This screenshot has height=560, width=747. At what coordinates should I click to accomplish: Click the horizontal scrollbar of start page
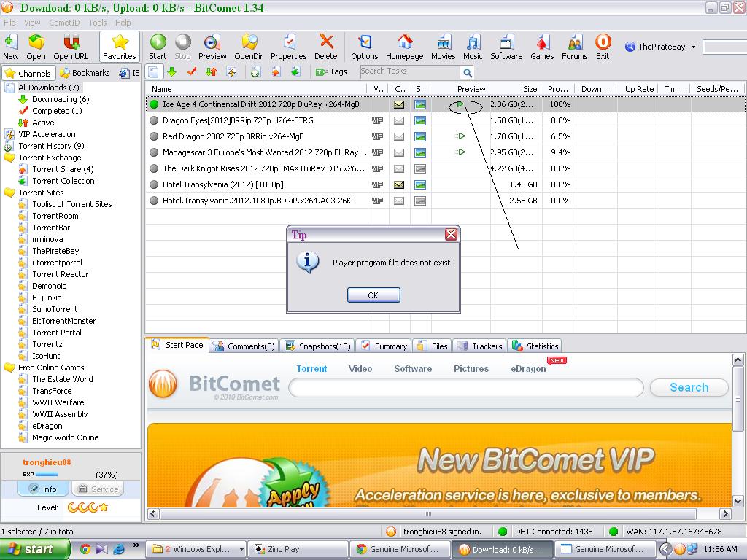click(x=428, y=514)
